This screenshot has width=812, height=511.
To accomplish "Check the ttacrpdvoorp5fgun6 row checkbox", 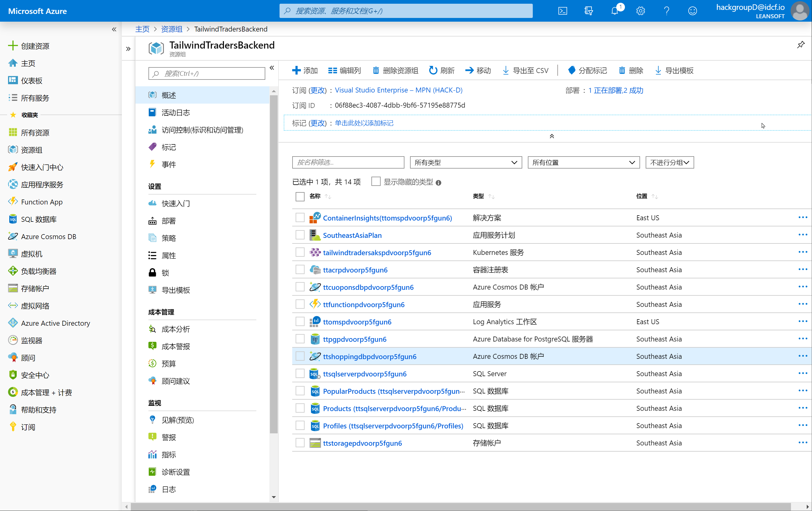I will [x=300, y=269].
